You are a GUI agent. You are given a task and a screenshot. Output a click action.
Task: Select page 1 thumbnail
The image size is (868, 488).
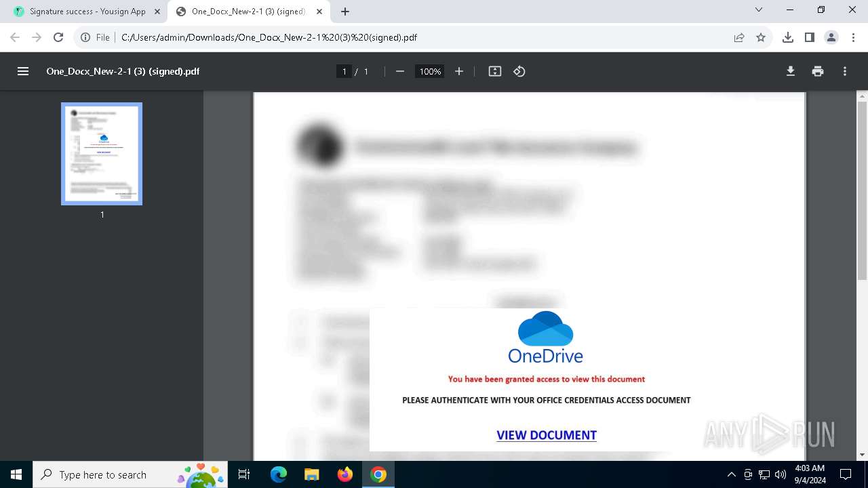click(102, 154)
